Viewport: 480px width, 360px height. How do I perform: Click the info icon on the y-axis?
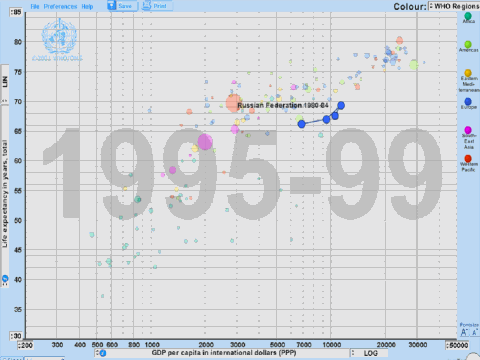[x=5, y=279]
